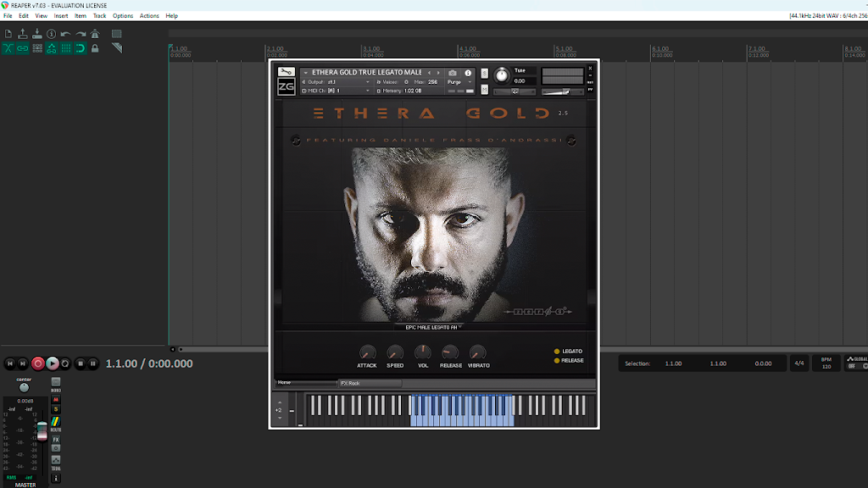Toggle the LEGATO switch
The width and height of the screenshot is (868, 488).
pos(557,352)
